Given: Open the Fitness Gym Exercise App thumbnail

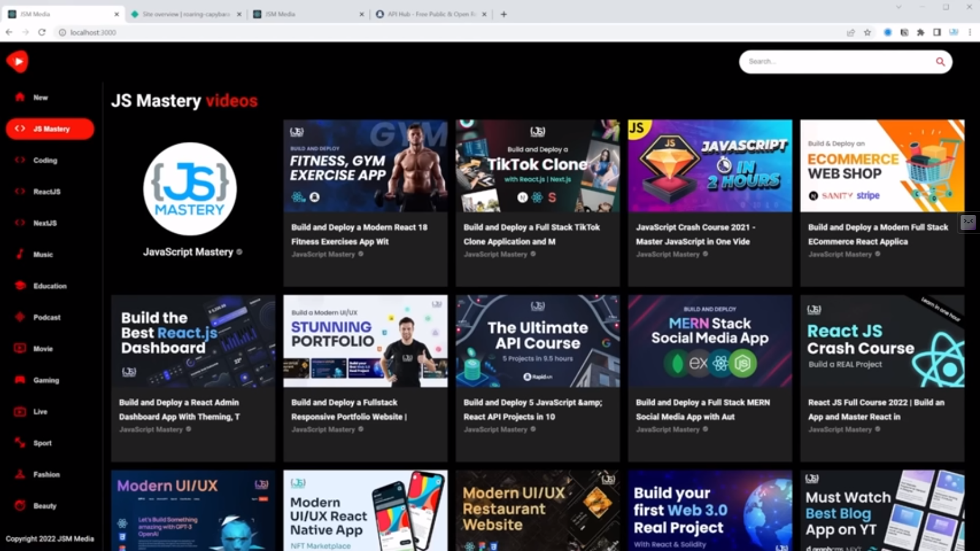Looking at the screenshot, I should pyautogui.click(x=365, y=166).
